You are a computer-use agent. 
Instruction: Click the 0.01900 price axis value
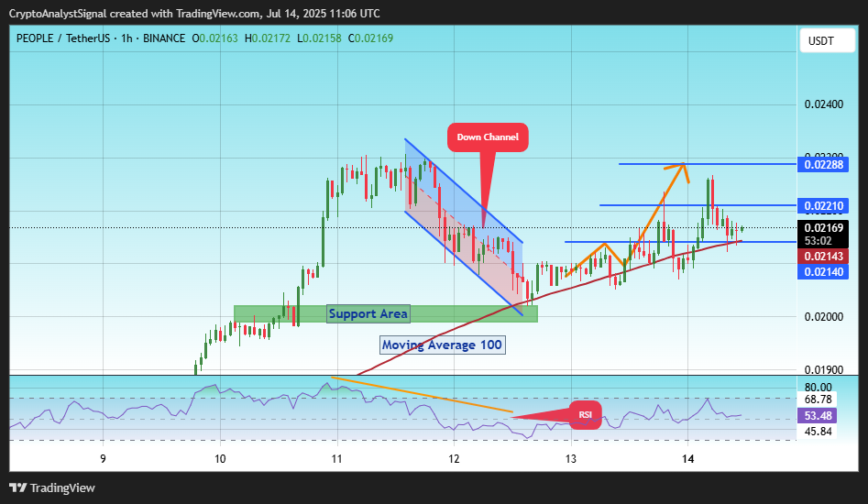824,369
